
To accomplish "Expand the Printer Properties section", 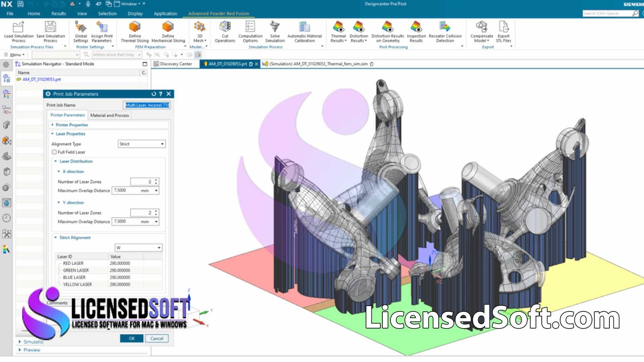I will (x=72, y=125).
